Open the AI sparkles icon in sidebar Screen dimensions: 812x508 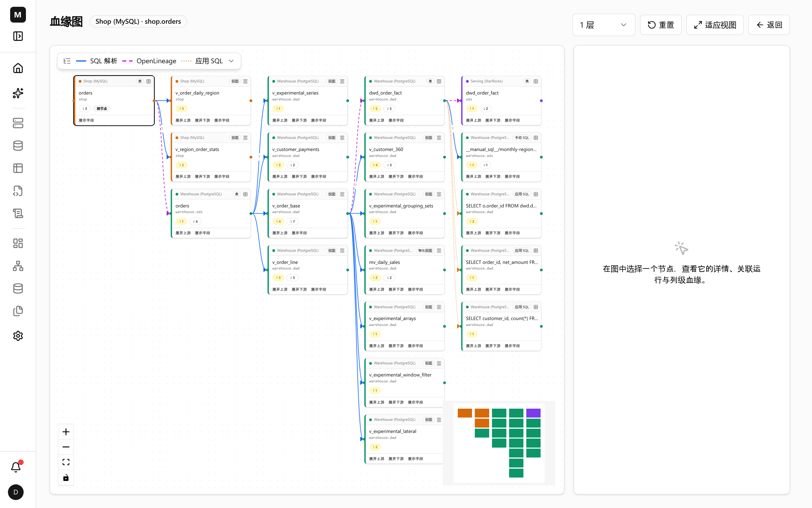click(18, 93)
